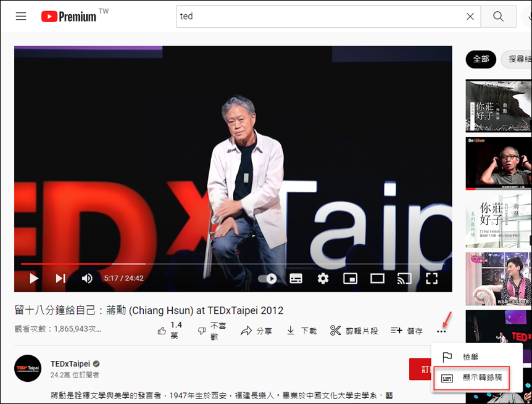The height and width of the screenshot is (404, 532).
Task: Click the magnifier search button
Action: coord(498,16)
